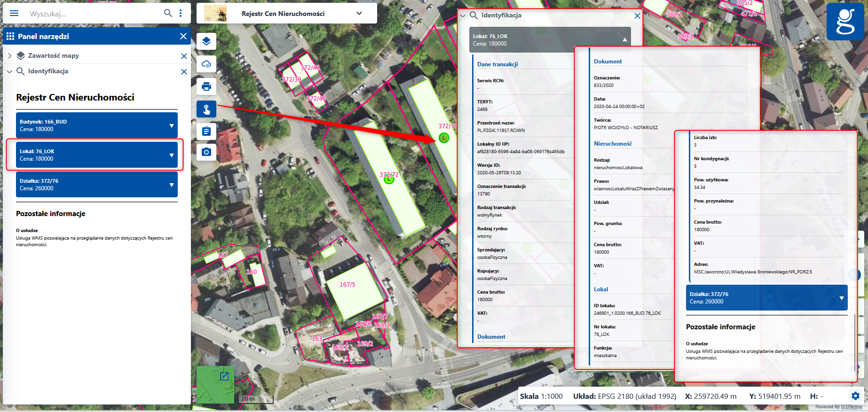Select parcel label 160 on map
This screenshot has width=868, height=412.
click(x=252, y=272)
